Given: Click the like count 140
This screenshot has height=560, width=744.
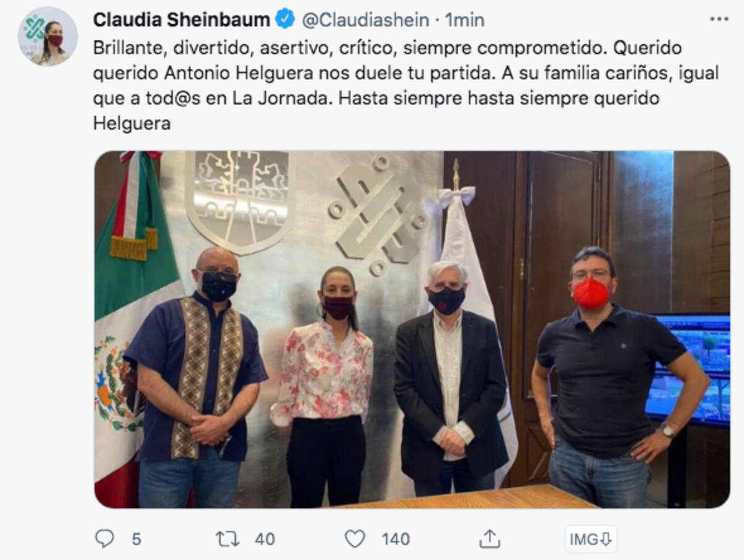Looking at the screenshot, I should click(x=396, y=539).
